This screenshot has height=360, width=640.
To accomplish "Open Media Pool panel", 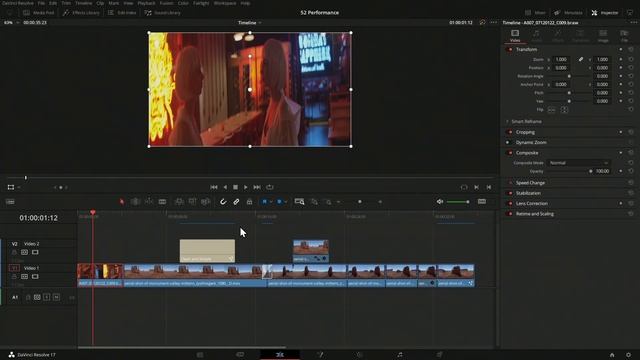I will click(x=38, y=13).
